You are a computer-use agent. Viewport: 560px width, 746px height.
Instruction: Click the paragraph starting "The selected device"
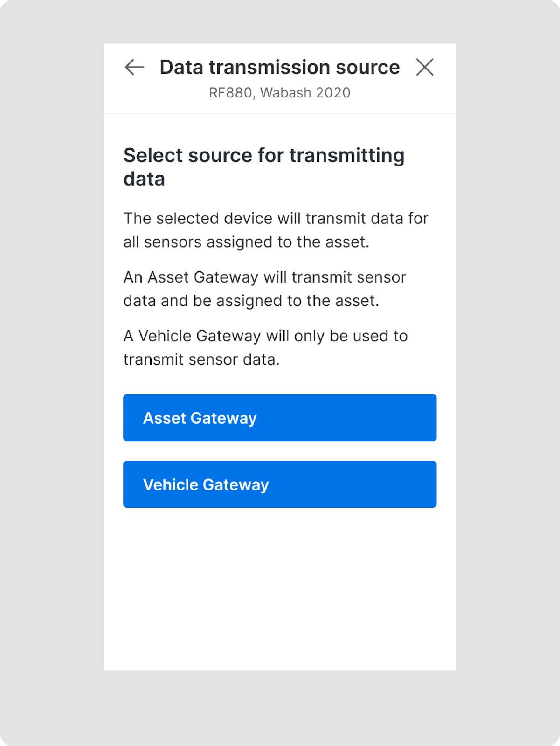click(x=276, y=230)
